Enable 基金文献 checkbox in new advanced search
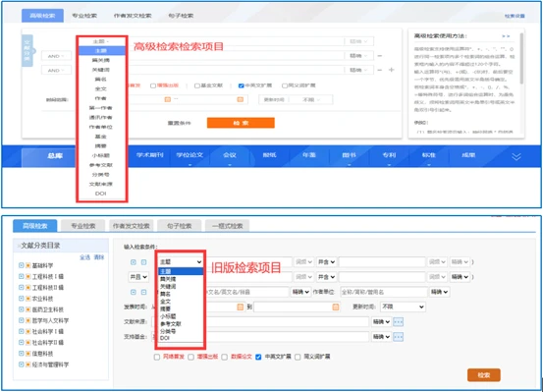 (x=197, y=85)
